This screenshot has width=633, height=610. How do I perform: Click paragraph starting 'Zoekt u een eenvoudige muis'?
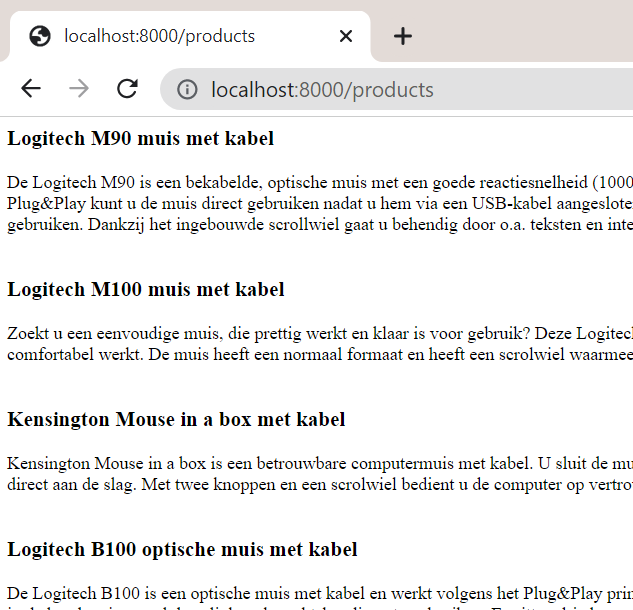tap(320, 344)
